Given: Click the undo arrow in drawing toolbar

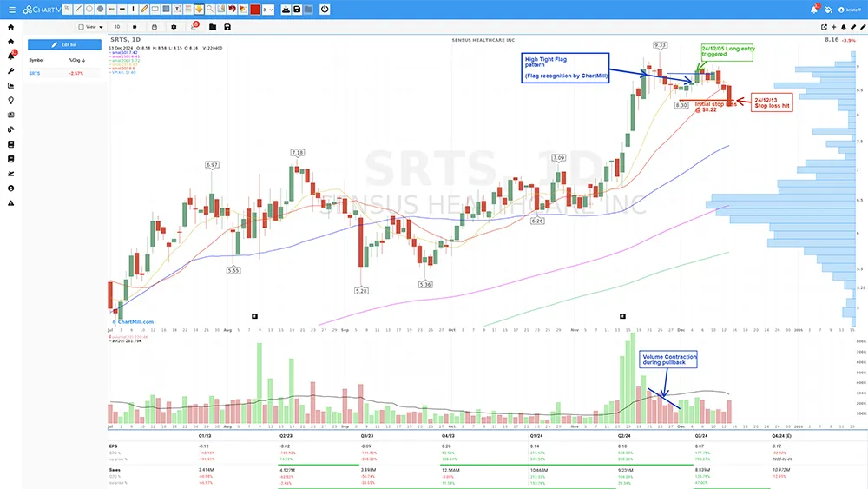Looking at the screenshot, I should tap(232, 10).
